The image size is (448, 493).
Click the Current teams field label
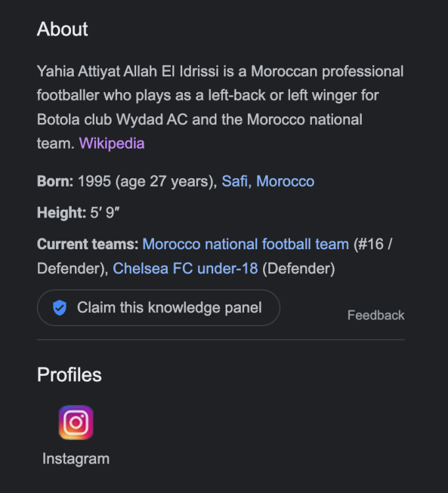pos(87,245)
